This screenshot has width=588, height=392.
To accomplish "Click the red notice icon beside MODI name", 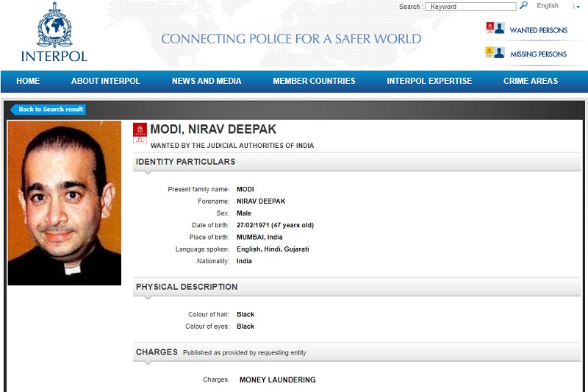I will pyautogui.click(x=140, y=133).
